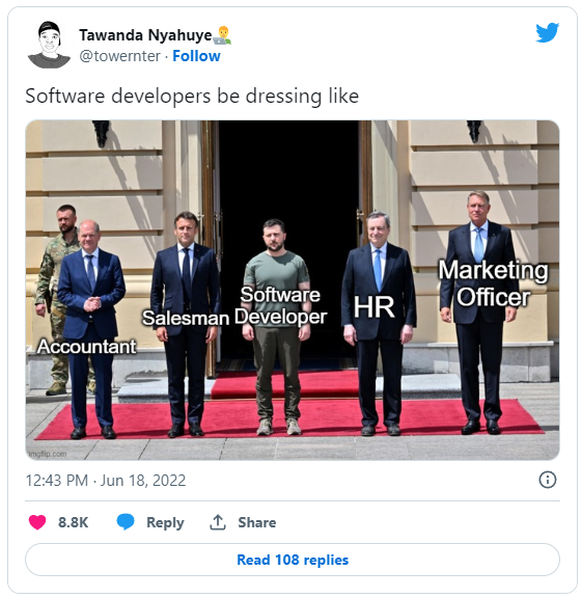Open the Read 108 replies button
This screenshot has height=598, width=582.
293,559
